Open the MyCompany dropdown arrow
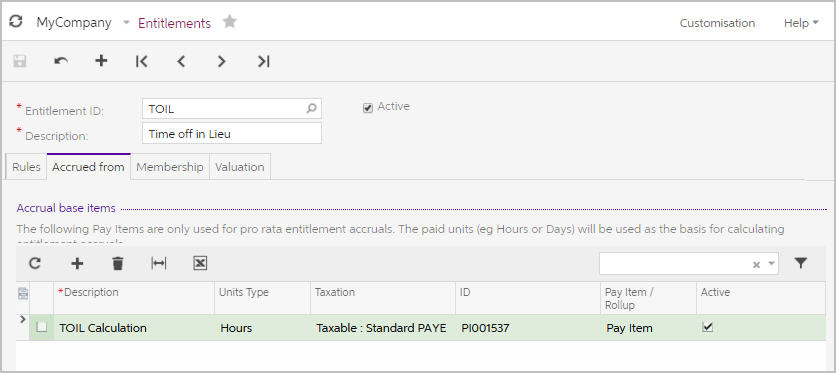The width and height of the screenshot is (836, 373). click(126, 23)
